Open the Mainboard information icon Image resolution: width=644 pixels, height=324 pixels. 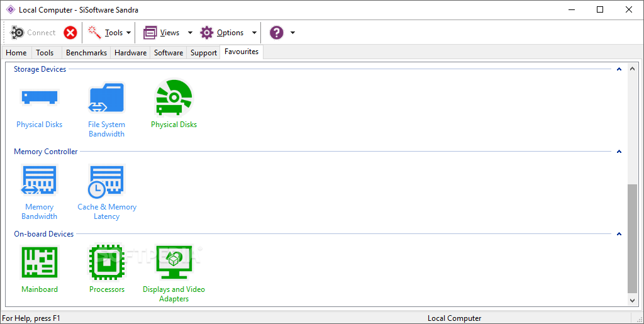click(x=40, y=262)
